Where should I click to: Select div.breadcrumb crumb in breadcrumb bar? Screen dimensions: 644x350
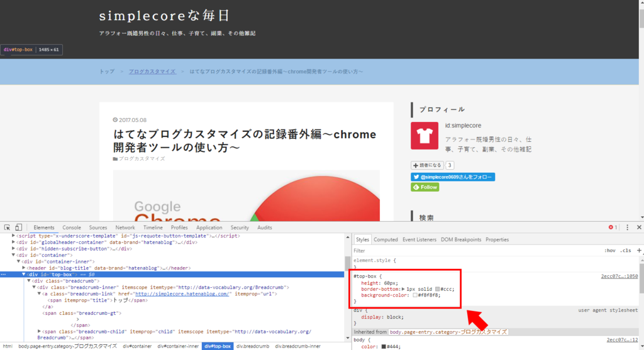point(253,346)
